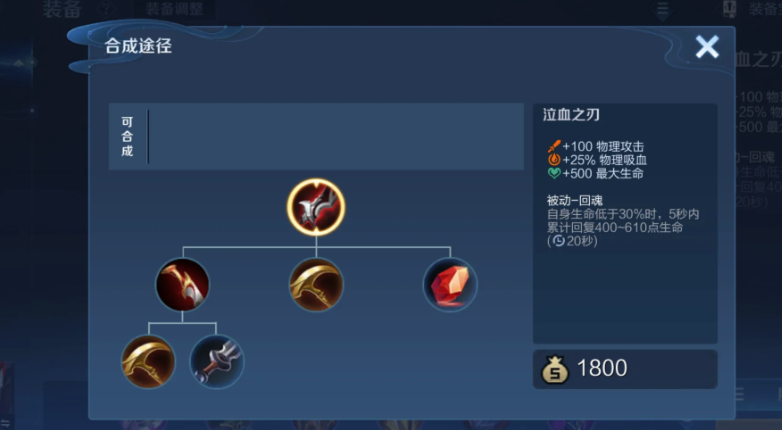
Task: Open the dimmed 装备调整 tab behind dialog
Action: pyautogui.click(x=174, y=9)
